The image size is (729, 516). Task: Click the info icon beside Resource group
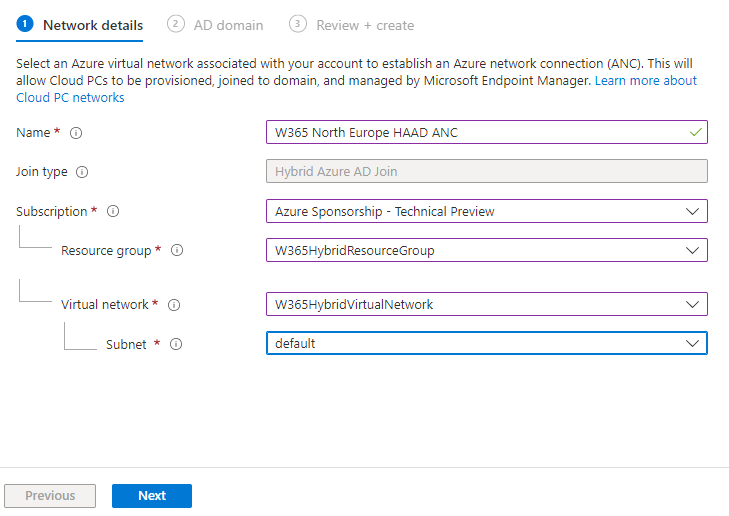(x=177, y=251)
